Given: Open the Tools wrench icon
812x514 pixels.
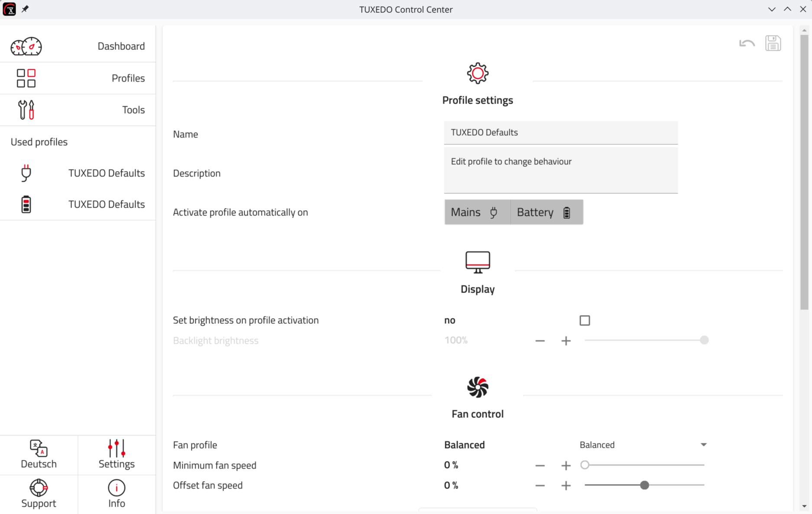Looking at the screenshot, I should click(26, 110).
